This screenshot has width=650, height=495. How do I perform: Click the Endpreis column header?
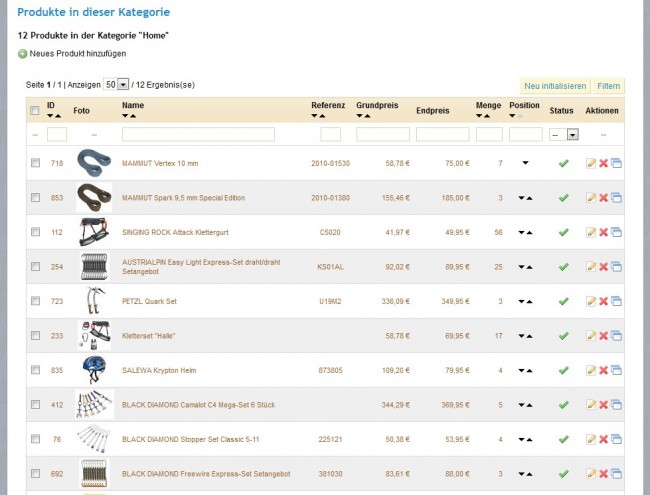pyautogui.click(x=433, y=111)
